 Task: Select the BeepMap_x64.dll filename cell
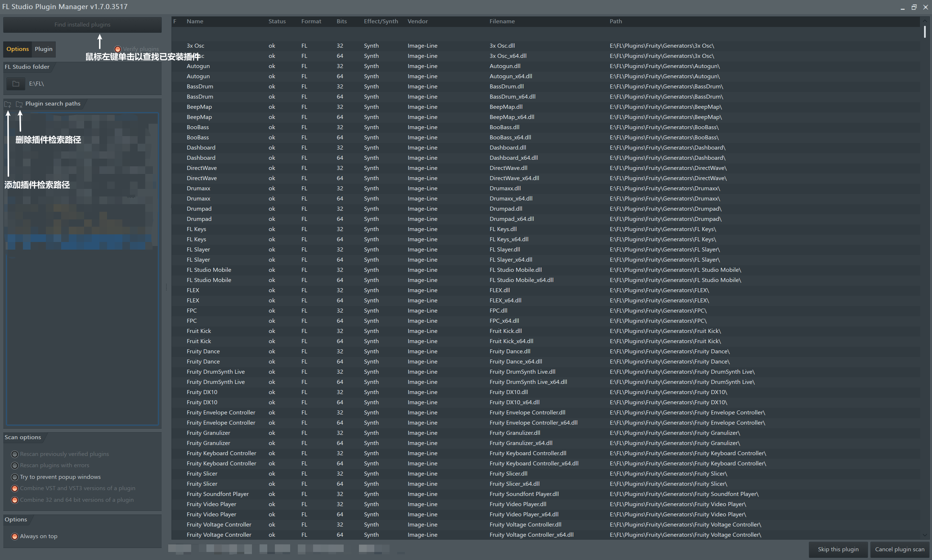coord(512,117)
